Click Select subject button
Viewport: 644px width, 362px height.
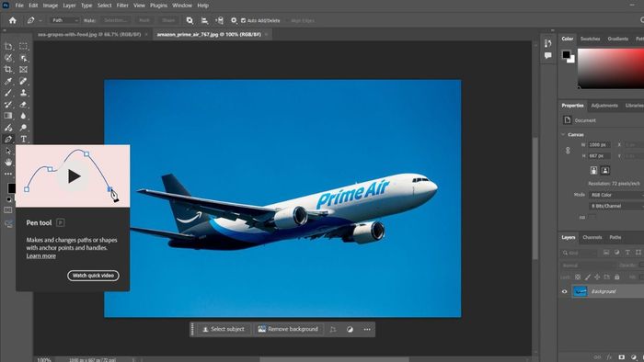[224, 329]
